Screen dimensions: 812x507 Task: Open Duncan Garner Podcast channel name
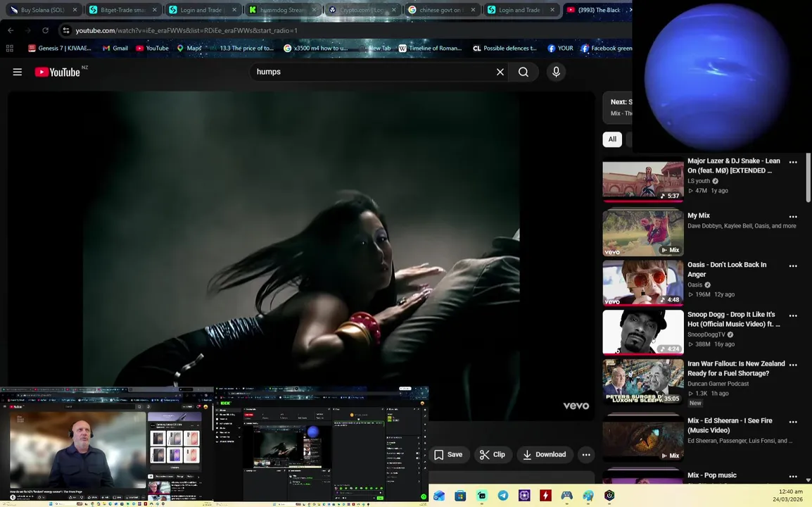click(x=718, y=384)
